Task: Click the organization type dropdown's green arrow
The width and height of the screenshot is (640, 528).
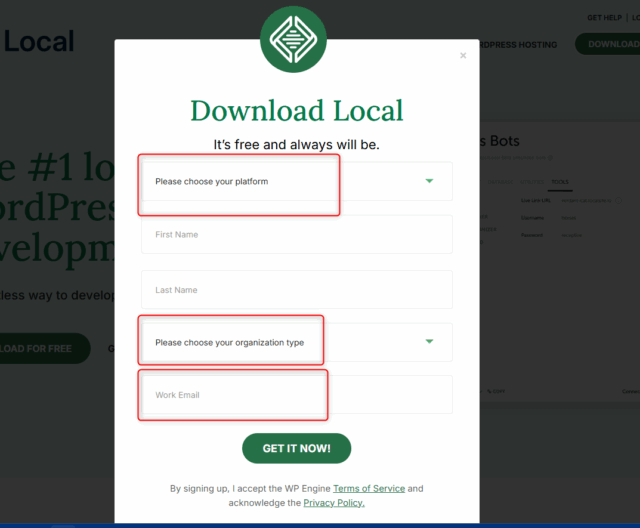Action: [x=429, y=341]
